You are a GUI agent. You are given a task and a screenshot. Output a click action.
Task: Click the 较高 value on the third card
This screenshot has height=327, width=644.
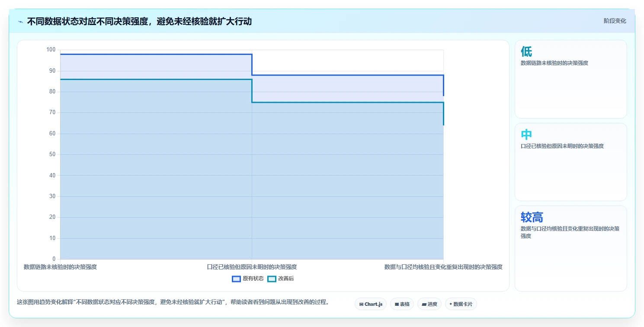coord(532,217)
